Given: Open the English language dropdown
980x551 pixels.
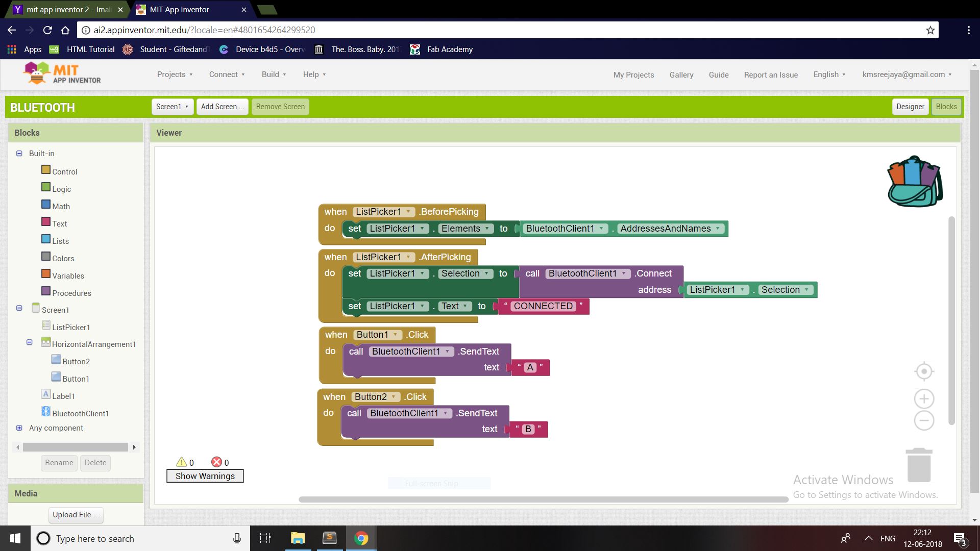Looking at the screenshot, I should tap(829, 74).
